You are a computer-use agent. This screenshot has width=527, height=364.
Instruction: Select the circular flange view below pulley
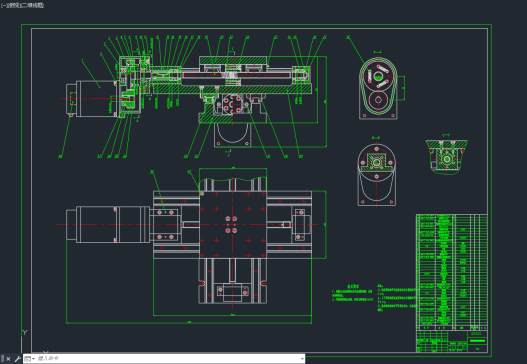pyautogui.click(x=376, y=175)
